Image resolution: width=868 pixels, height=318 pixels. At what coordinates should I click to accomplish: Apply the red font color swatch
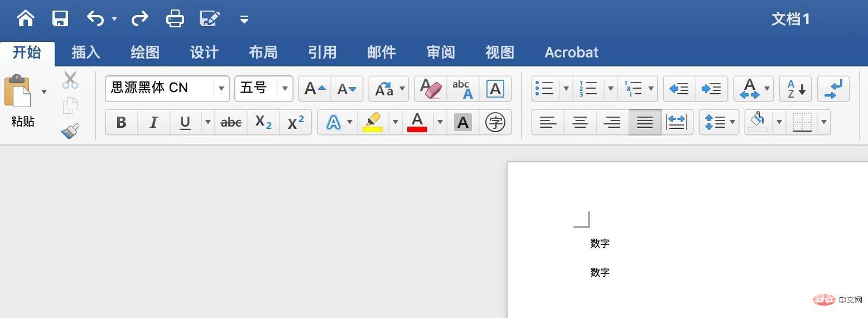pyautogui.click(x=417, y=122)
